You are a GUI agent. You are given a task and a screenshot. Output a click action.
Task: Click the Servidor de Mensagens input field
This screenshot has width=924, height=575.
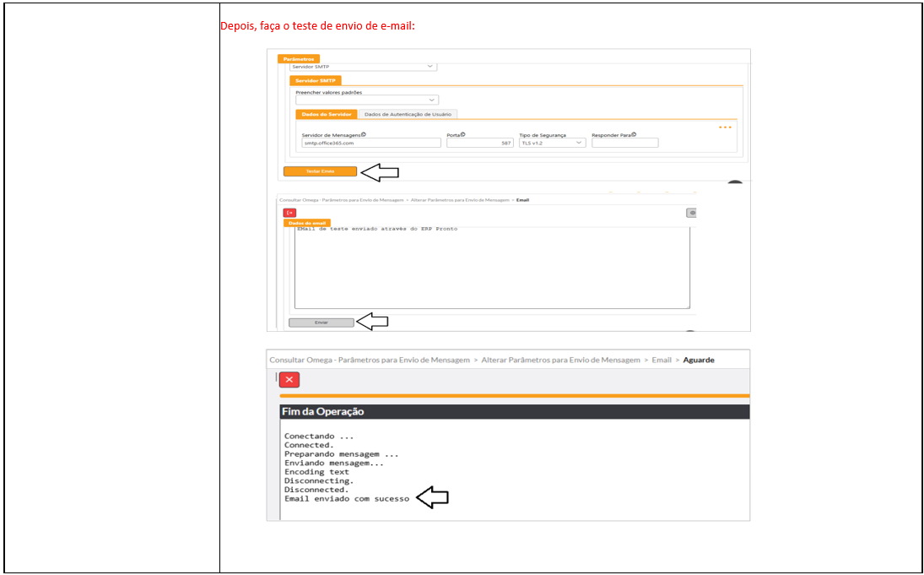[x=371, y=144]
